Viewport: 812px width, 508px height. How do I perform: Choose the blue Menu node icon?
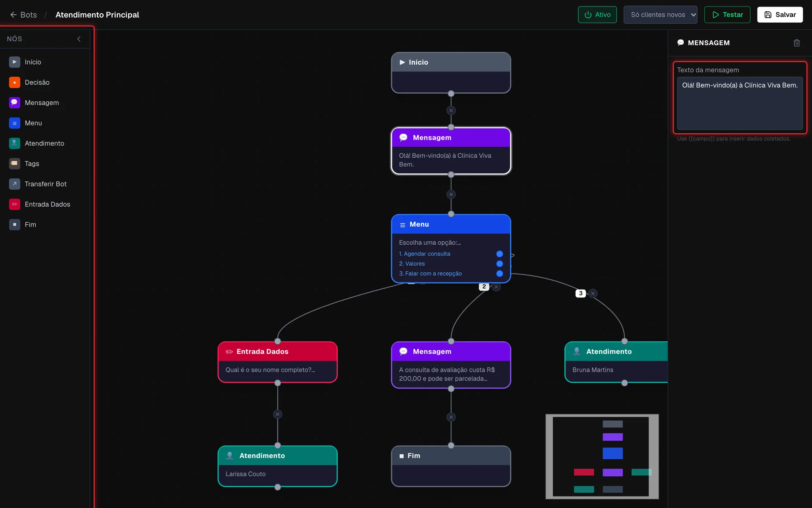tap(15, 123)
